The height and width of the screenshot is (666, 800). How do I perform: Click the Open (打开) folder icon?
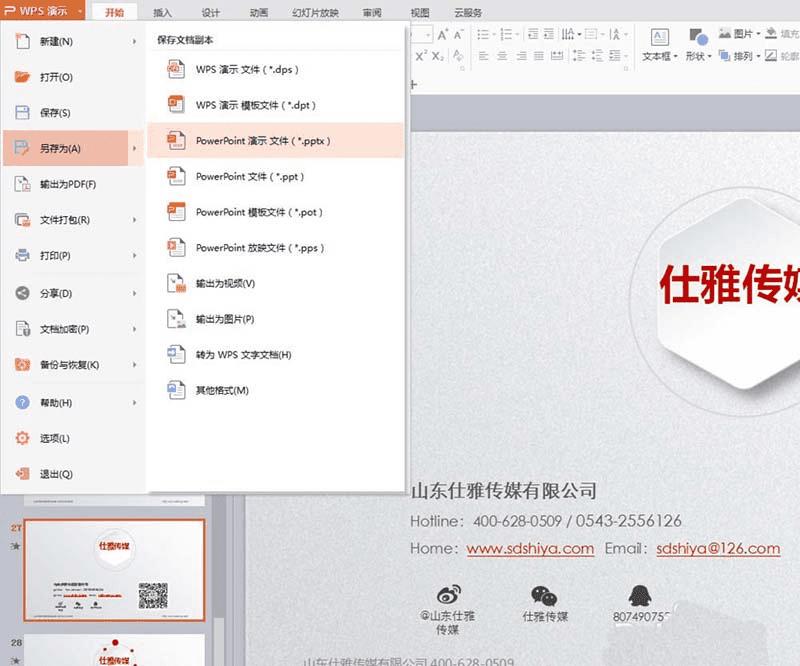tap(22, 77)
